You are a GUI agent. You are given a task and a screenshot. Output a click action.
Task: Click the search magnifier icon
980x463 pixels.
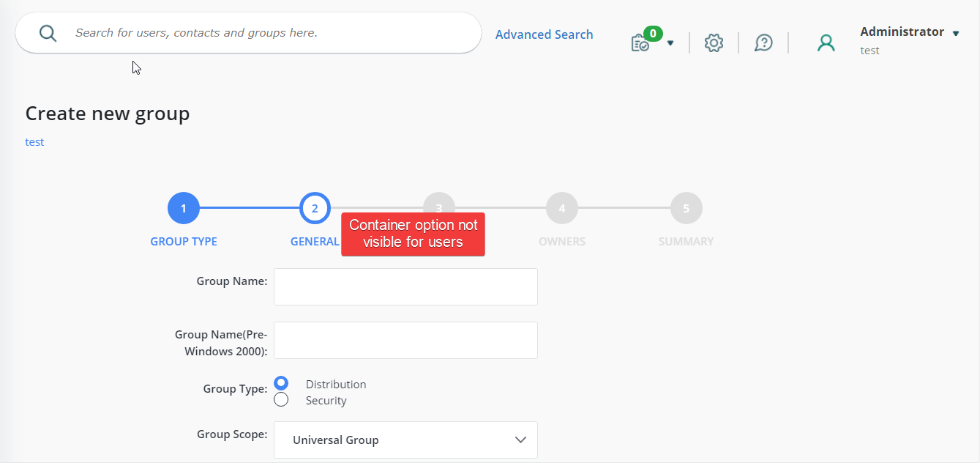[x=48, y=33]
